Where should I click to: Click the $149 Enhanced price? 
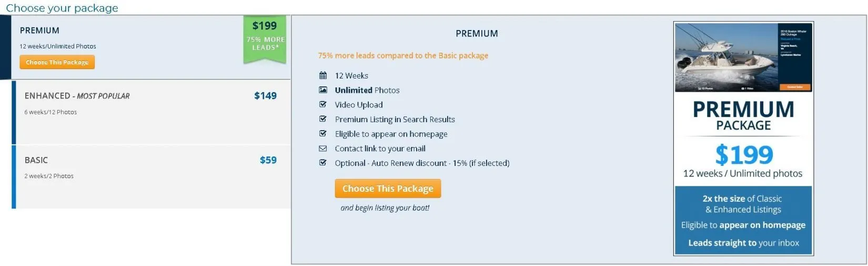265,95
